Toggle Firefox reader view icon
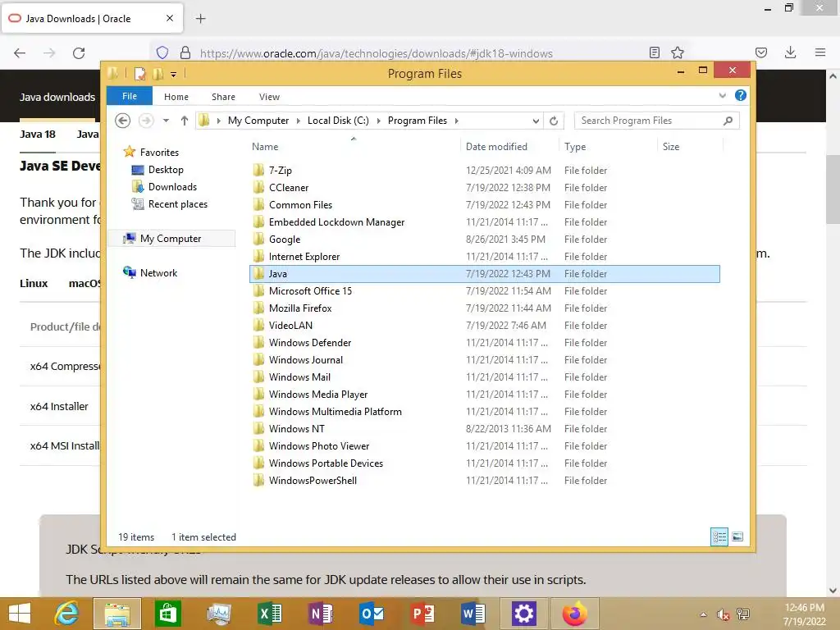840x630 pixels. 654,52
